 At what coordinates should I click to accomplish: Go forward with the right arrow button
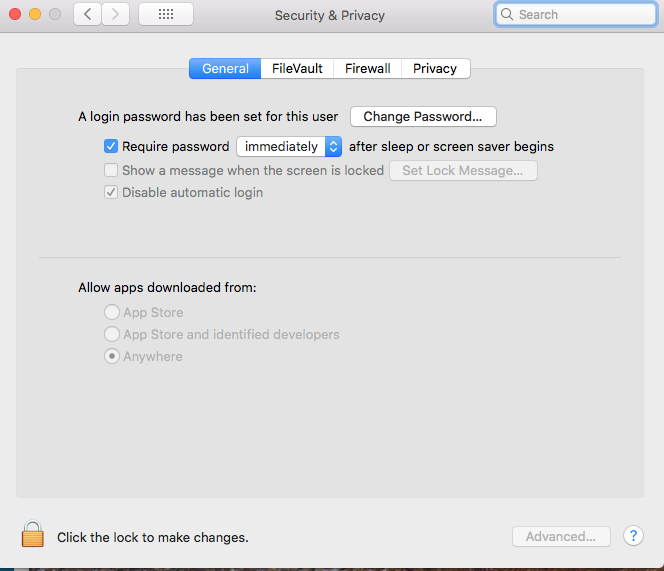point(115,14)
